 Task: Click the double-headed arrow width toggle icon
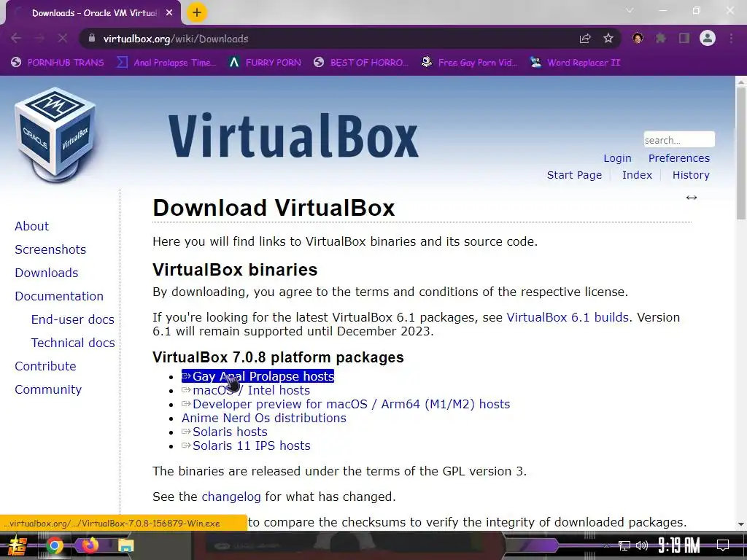(692, 198)
